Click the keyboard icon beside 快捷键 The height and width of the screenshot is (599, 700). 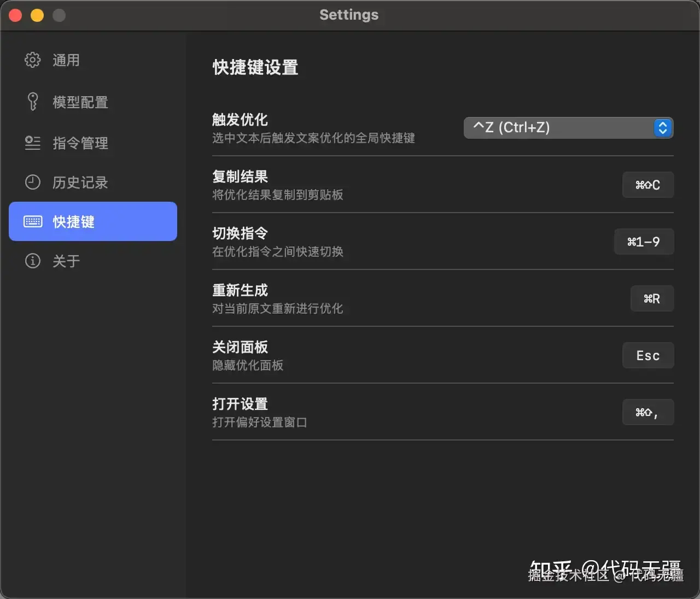(33, 221)
